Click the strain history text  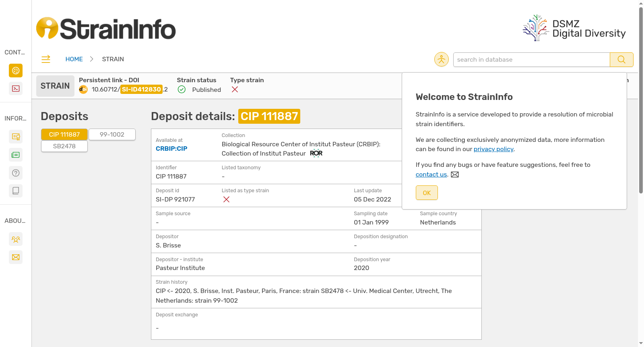tap(304, 296)
